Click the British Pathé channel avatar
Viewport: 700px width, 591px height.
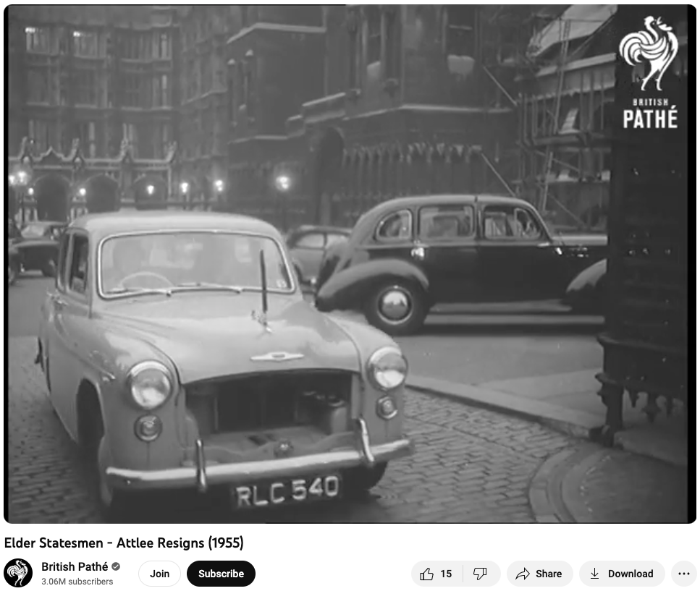coord(17,574)
